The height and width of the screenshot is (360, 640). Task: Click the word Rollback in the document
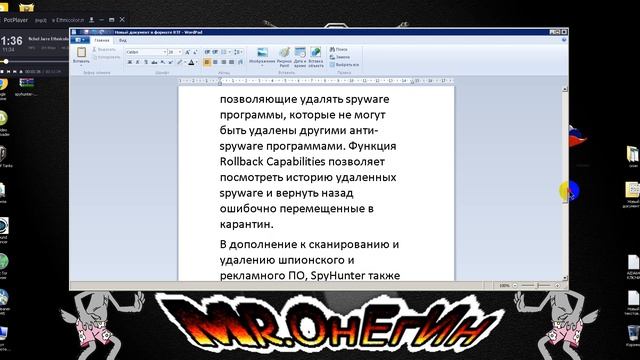click(241, 162)
